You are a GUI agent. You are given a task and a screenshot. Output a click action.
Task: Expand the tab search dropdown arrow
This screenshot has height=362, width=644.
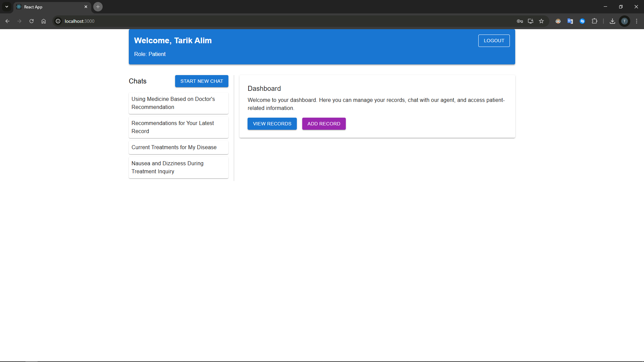coord(7,7)
